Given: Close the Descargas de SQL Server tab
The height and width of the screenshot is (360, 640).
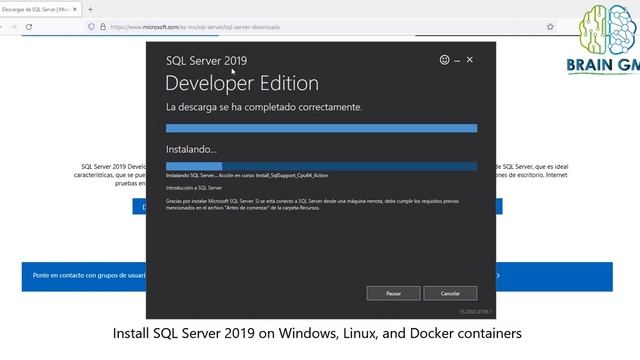Looking at the screenshot, I should click(75, 9).
